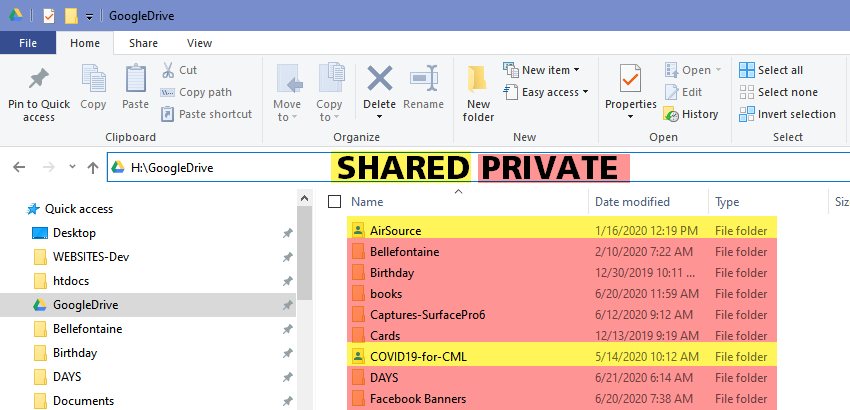Open file History
The image size is (850, 410).
coord(691,114)
